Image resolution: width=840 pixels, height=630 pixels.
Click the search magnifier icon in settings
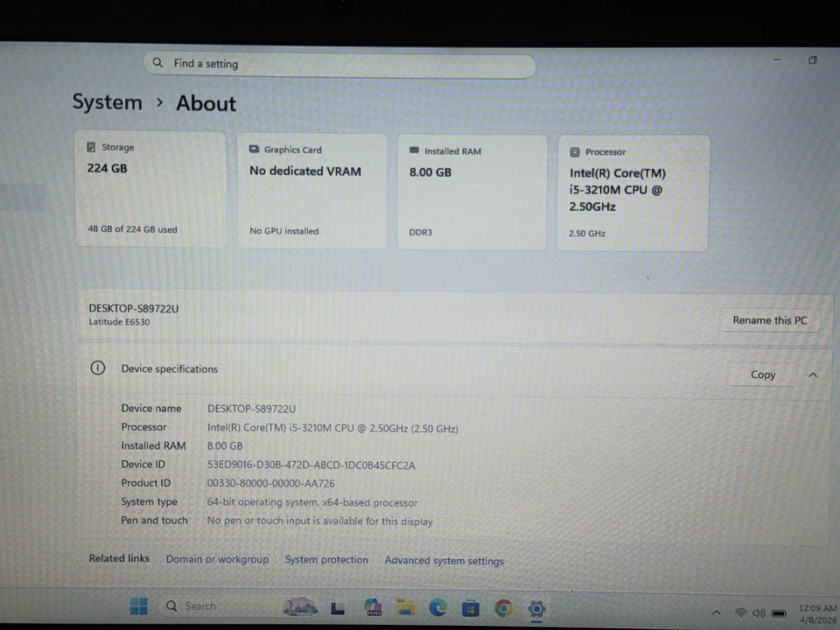[157, 63]
